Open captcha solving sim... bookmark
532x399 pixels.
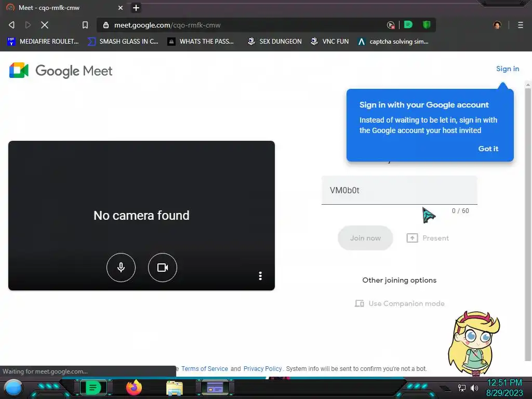click(x=393, y=42)
